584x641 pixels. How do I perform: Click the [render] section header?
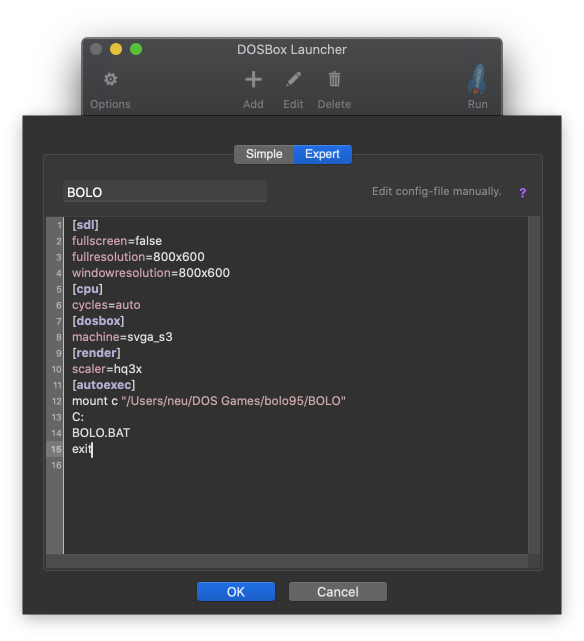click(x=96, y=353)
